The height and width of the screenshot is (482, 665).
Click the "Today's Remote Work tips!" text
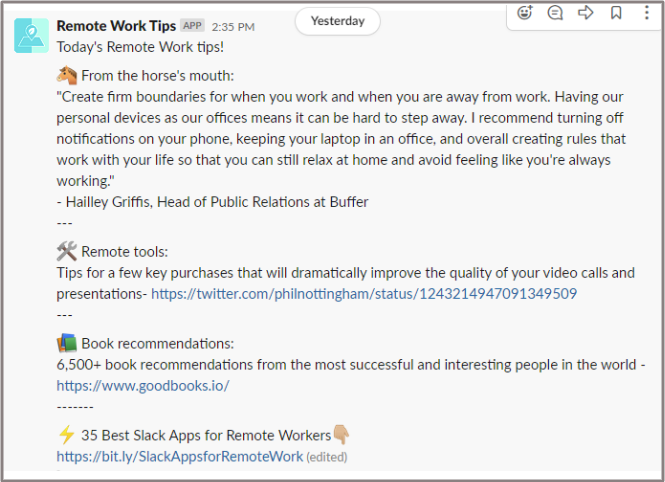click(x=140, y=47)
